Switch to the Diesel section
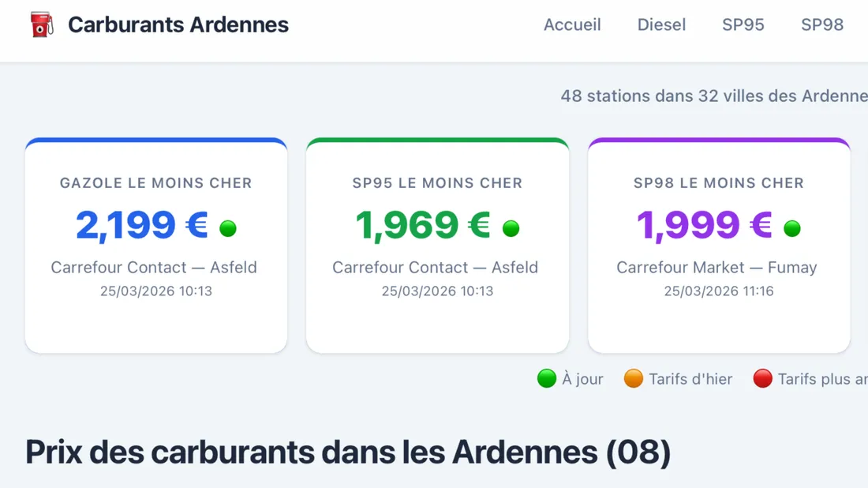Viewport: 868px width, 488px height. (661, 24)
